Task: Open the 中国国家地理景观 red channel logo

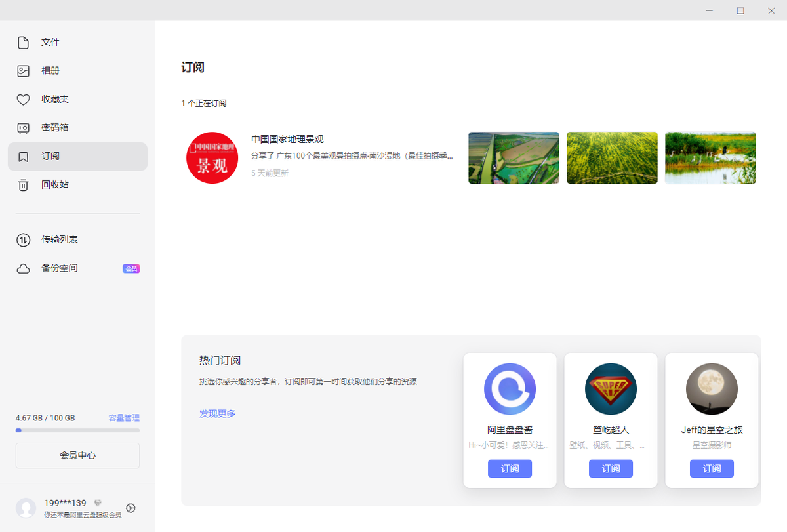Action: coord(212,158)
